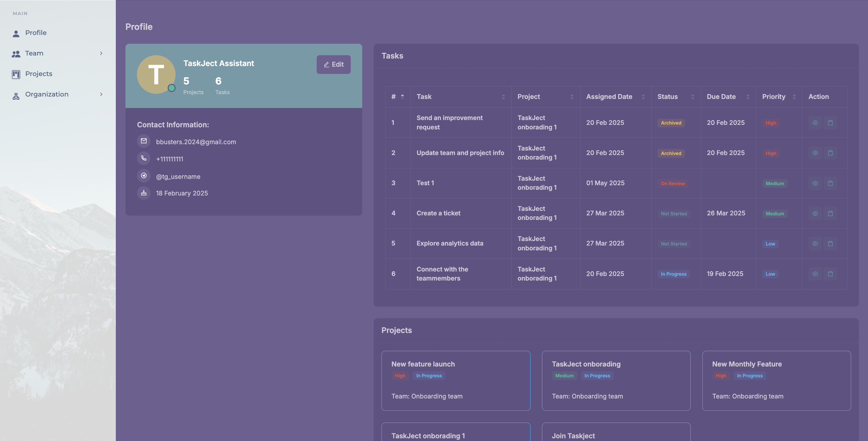Open the 'New Monthly Feature' project card
868x441 pixels.
pos(776,381)
